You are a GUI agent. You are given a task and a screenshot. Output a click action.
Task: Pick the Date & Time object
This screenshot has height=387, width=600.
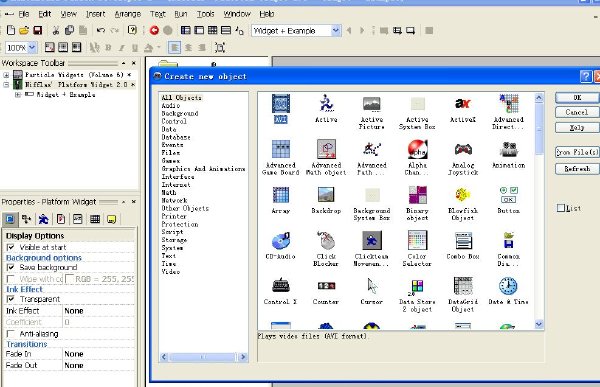508,286
